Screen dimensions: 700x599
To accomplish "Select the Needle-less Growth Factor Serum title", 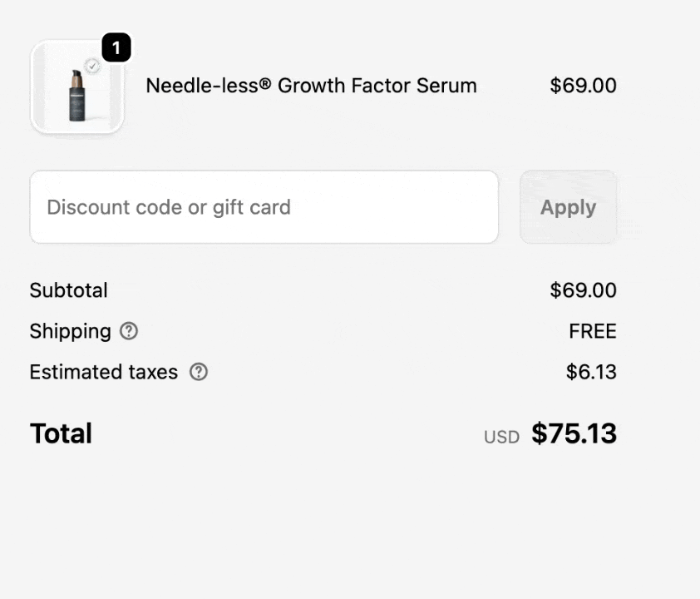I will click(311, 86).
